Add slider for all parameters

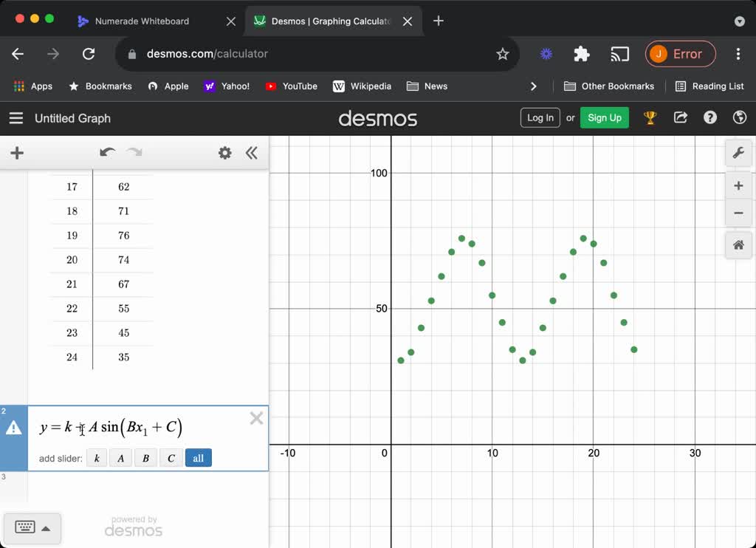coord(198,458)
